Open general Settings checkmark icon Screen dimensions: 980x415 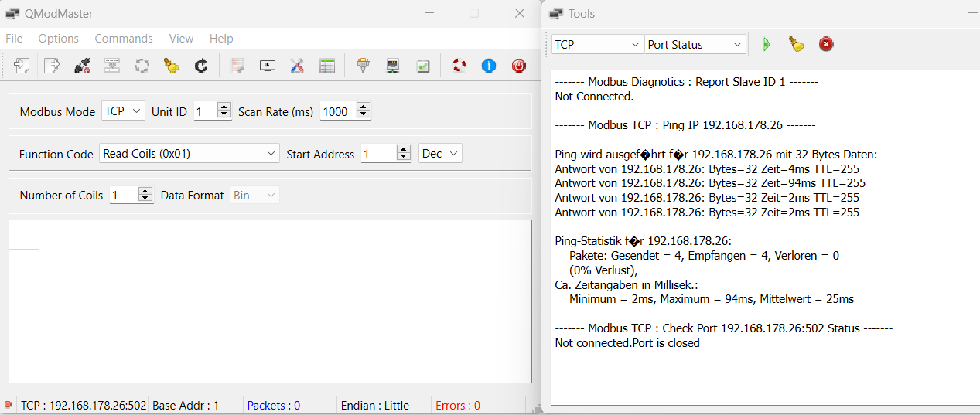(x=423, y=66)
